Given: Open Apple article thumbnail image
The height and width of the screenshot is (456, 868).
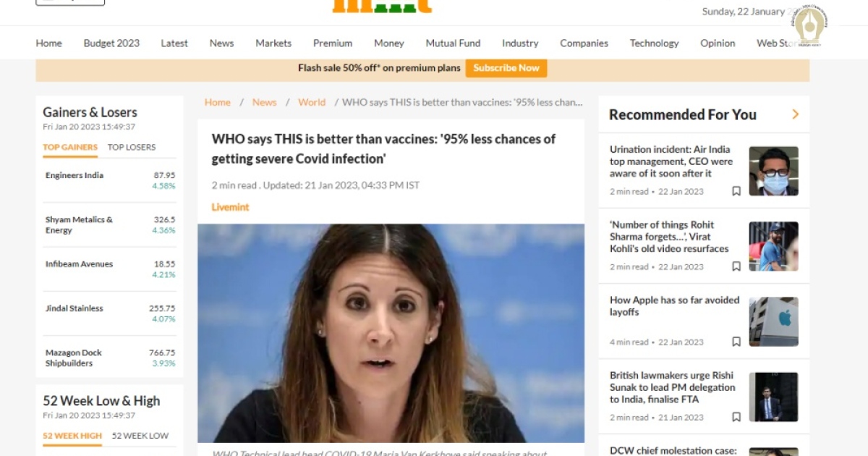Looking at the screenshot, I should pos(773,321).
